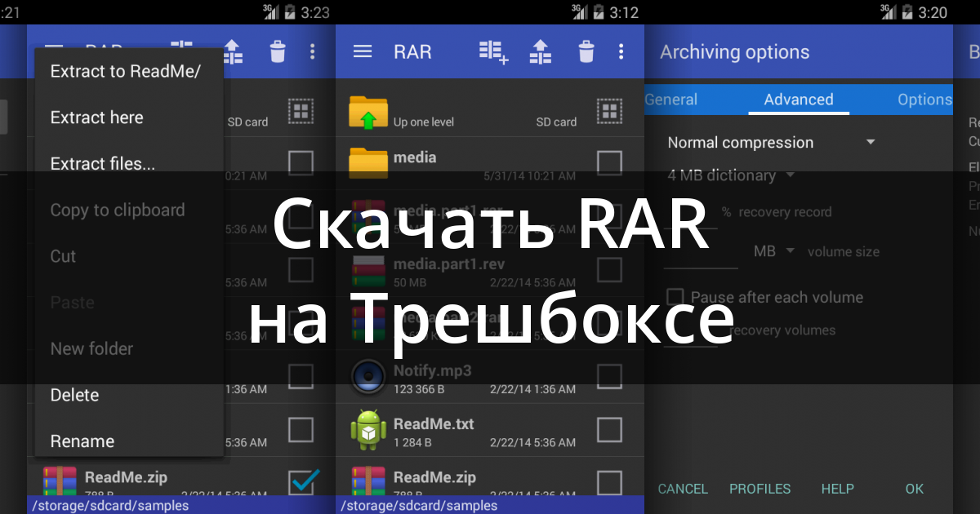
Task: Tap extract archive icon in middle RAR toolbar
Action: 541,51
